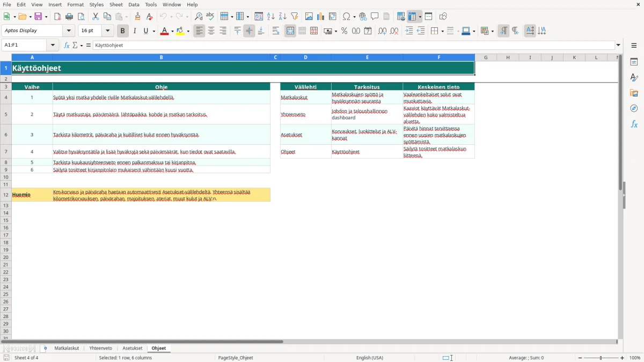
Task: Open the Data menu
Action: tap(134, 4)
